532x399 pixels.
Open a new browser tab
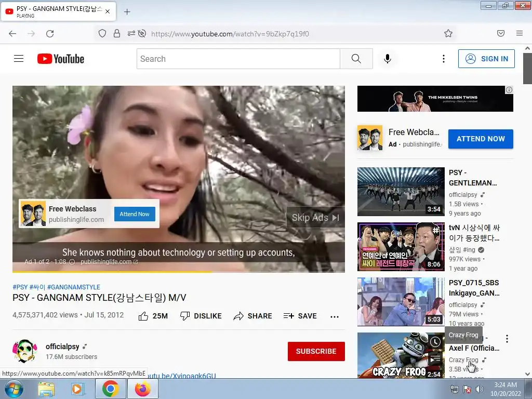point(127,12)
